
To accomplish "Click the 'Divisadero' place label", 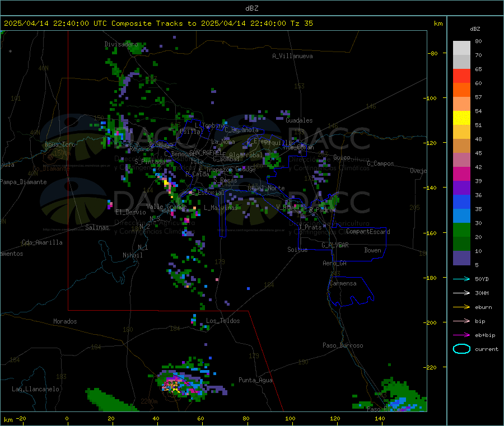I will 121,44.
